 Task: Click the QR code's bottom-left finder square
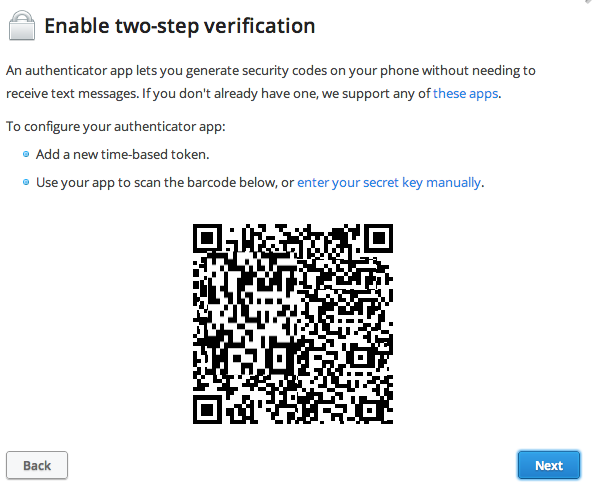207,409
